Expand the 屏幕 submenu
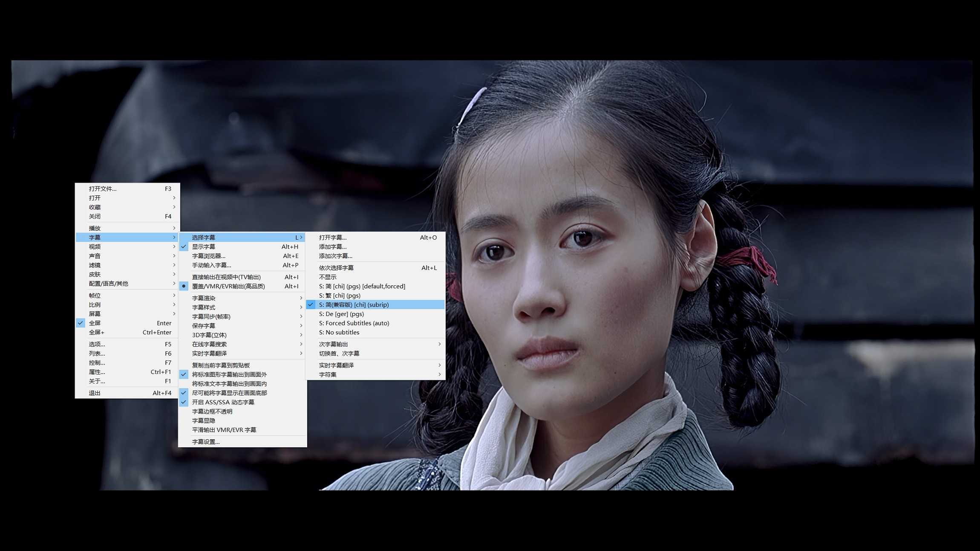This screenshot has width=980, height=551. tap(127, 314)
